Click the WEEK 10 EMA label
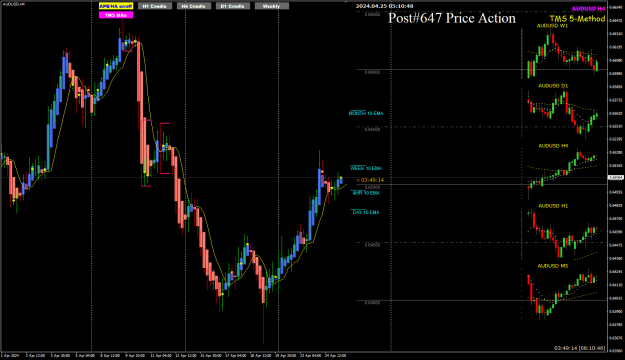This screenshot has width=625, height=360. pyautogui.click(x=366, y=168)
